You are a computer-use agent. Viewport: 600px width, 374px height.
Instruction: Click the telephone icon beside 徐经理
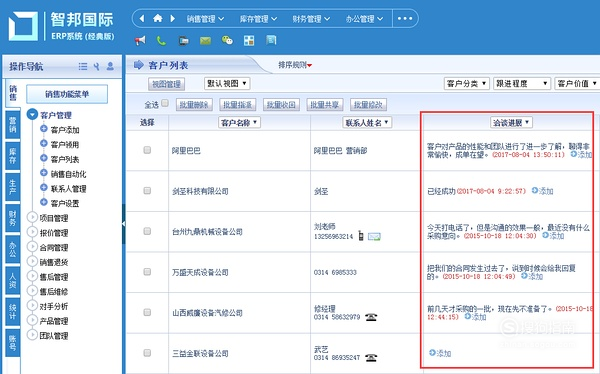[371, 317]
